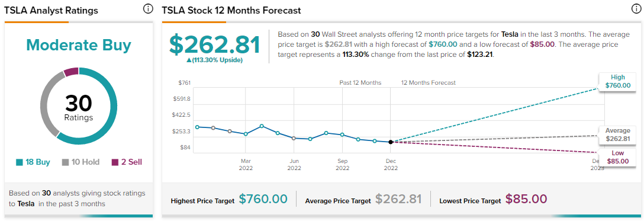644x221 pixels.
Task: Click the info icon beside TSLA Analyst Ratings
Action: click(x=148, y=9)
